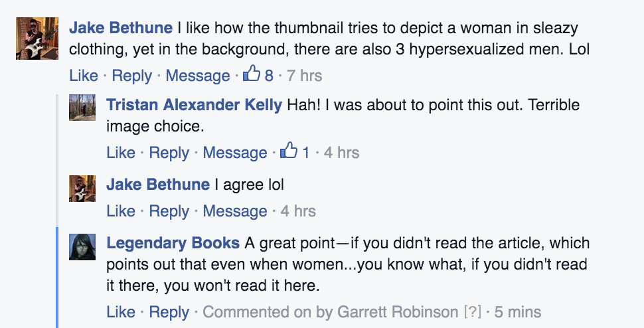Screen dimensions: 644x328
Task: Like Jake Bethune's top comment
Action: pyautogui.click(x=84, y=76)
